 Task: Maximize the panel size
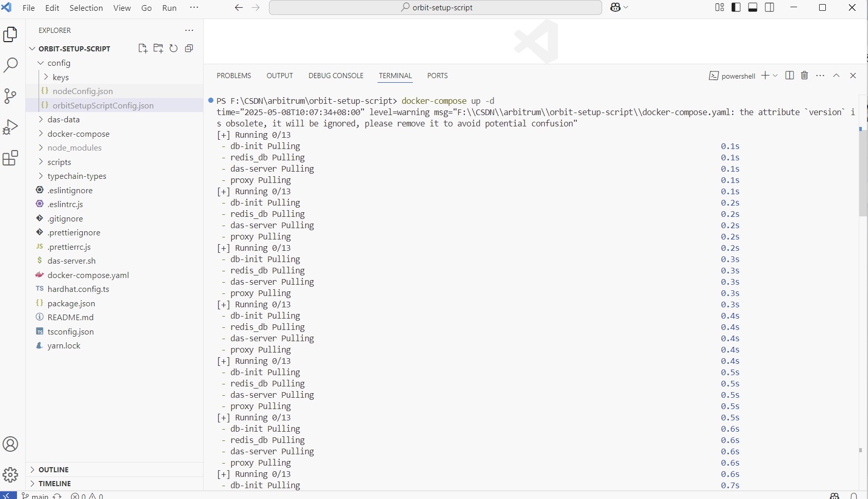pos(837,76)
